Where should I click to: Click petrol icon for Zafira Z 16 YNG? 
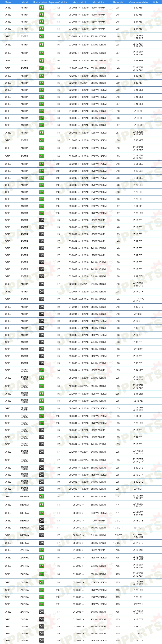click(x=41, y=550)
